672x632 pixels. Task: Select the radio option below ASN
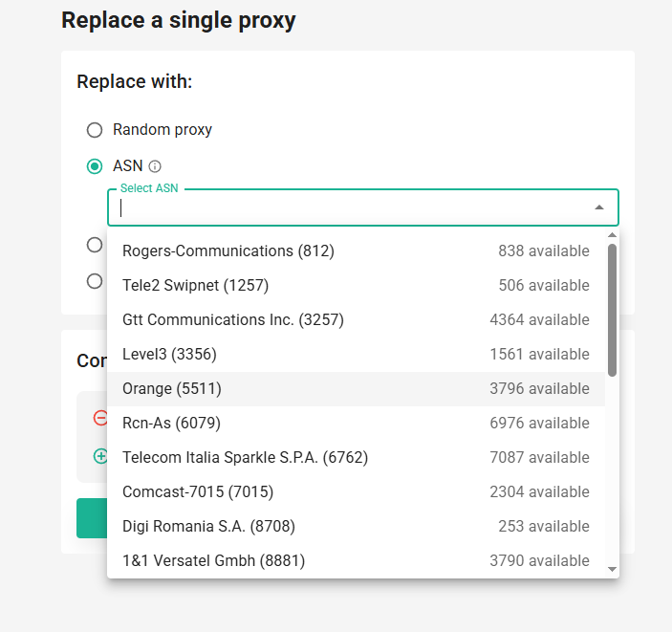95,246
